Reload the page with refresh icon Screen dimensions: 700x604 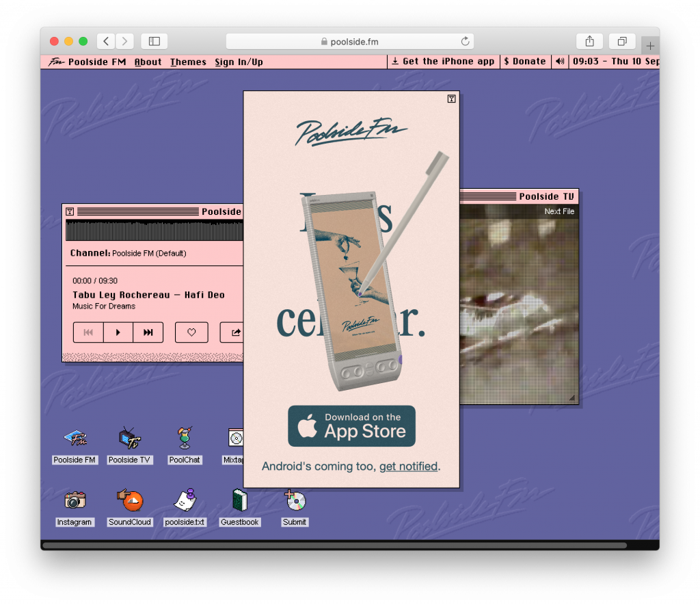coord(465,42)
